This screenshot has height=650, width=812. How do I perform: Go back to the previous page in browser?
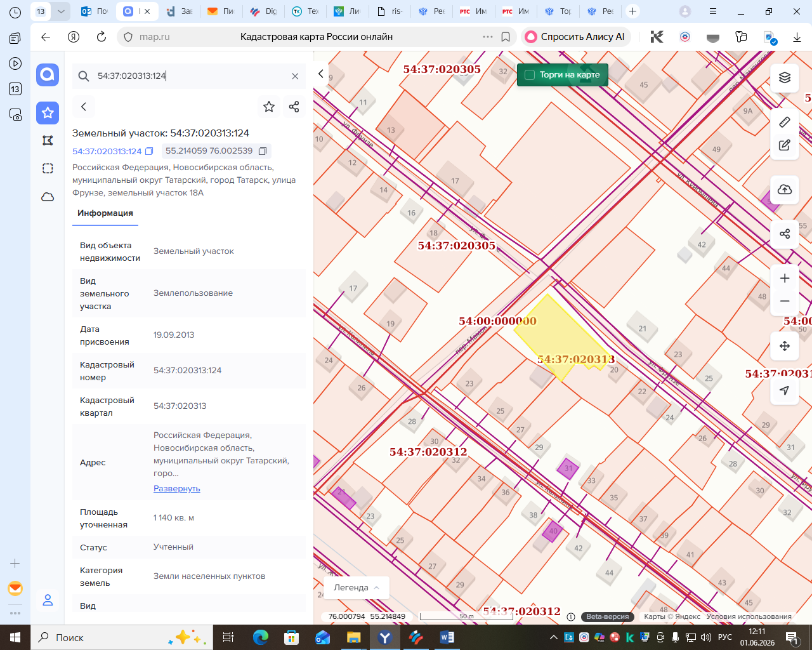click(x=46, y=37)
